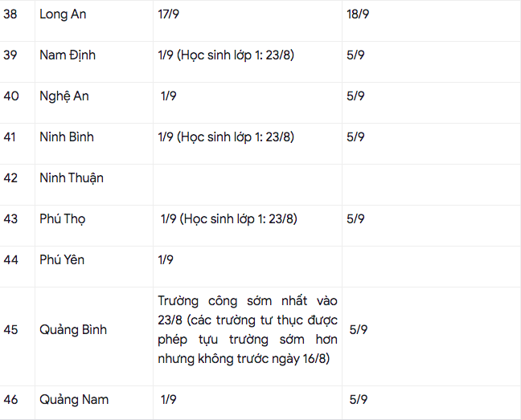The width and height of the screenshot is (521, 420).
Task: Click the 18/9 date in Long An row
Action: coord(358,14)
